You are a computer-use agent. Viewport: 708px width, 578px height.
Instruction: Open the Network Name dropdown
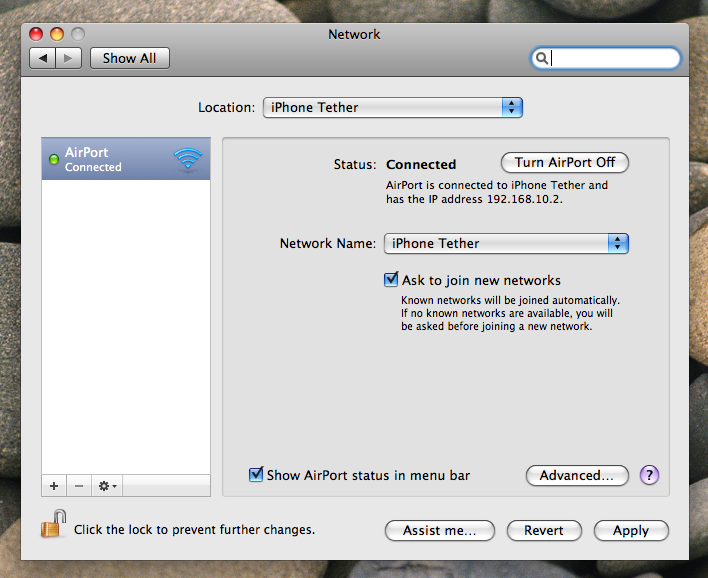pos(506,243)
